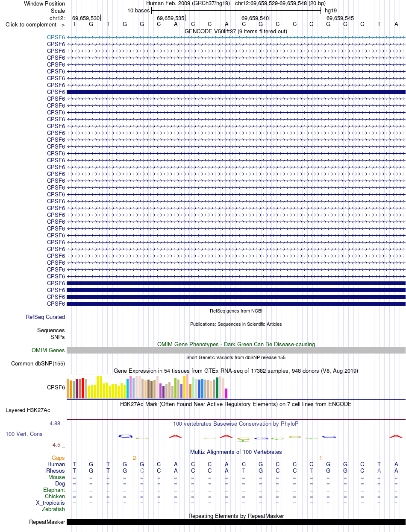Click position marker 69,659,530

point(86,18)
